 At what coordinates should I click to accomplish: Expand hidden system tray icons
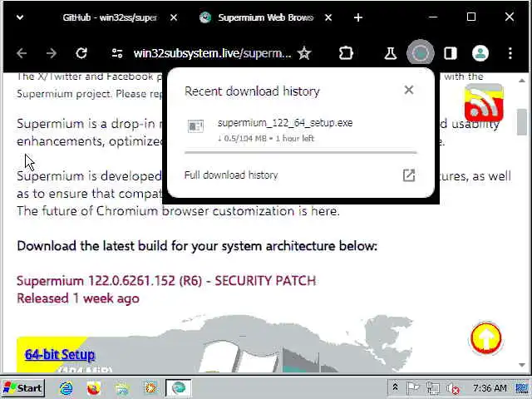395,388
